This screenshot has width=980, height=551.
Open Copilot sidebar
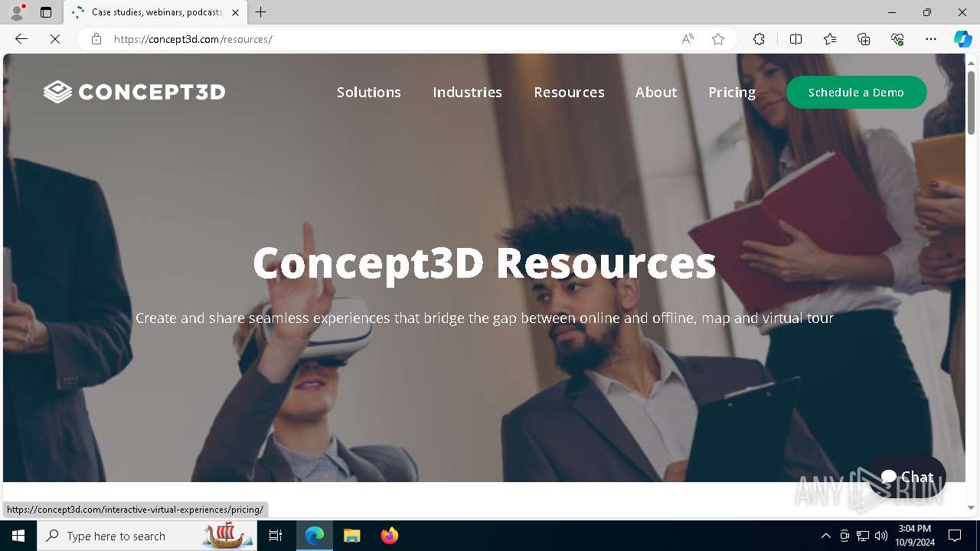tap(962, 39)
